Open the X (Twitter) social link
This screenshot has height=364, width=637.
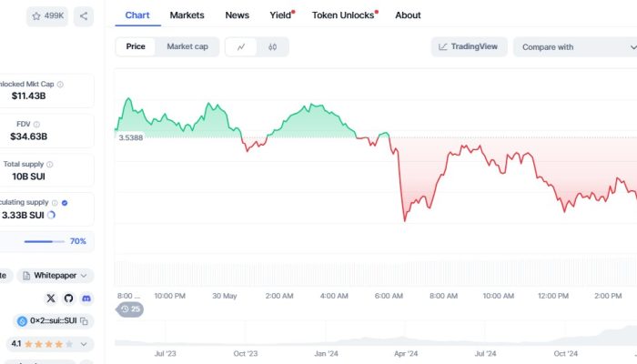coord(50,298)
